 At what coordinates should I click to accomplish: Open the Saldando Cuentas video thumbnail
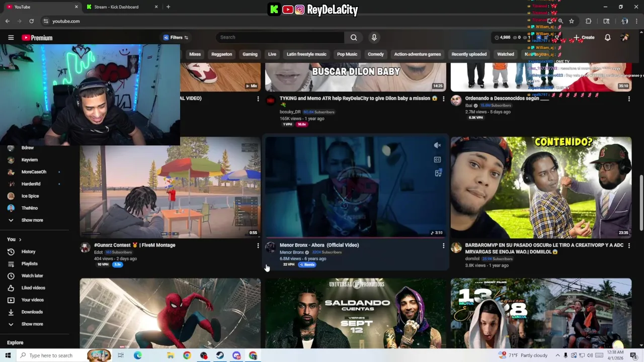(356, 313)
